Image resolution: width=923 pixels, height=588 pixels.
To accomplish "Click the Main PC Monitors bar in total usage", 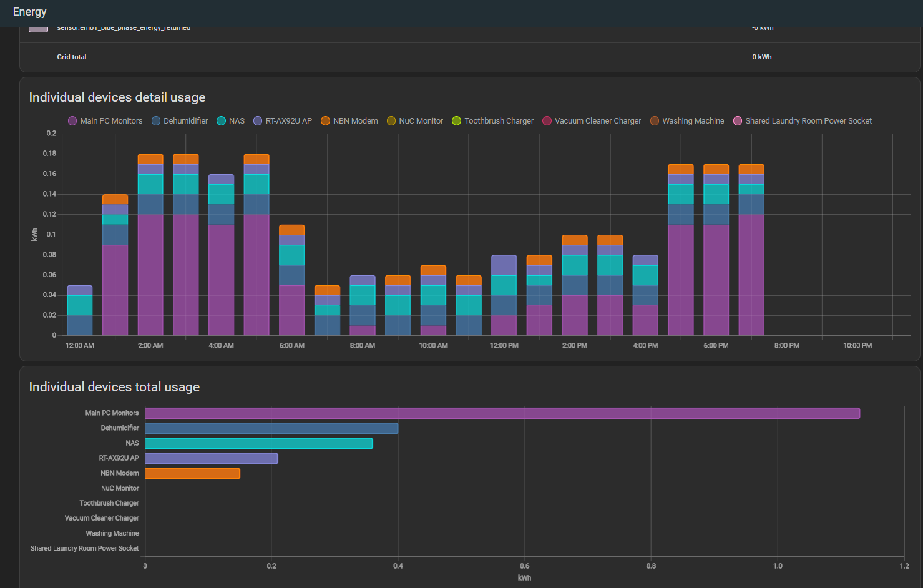I will (499, 413).
